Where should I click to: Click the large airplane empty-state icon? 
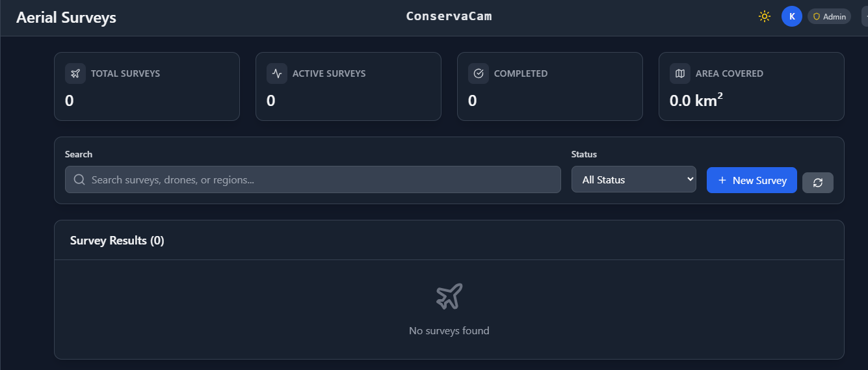tap(449, 297)
